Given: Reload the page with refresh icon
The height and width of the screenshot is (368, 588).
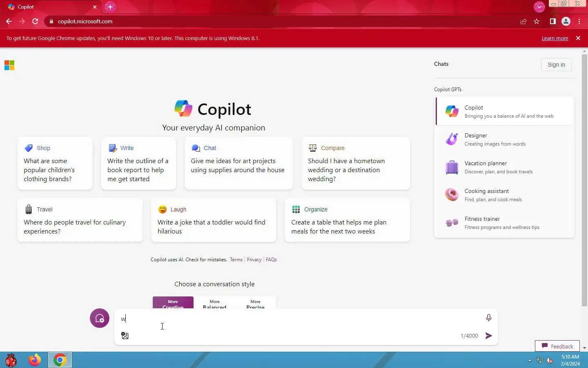Looking at the screenshot, I should 35,21.
